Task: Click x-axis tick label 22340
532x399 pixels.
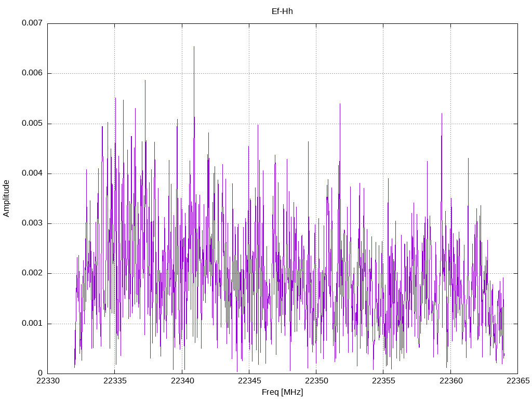Action: (x=182, y=381)
